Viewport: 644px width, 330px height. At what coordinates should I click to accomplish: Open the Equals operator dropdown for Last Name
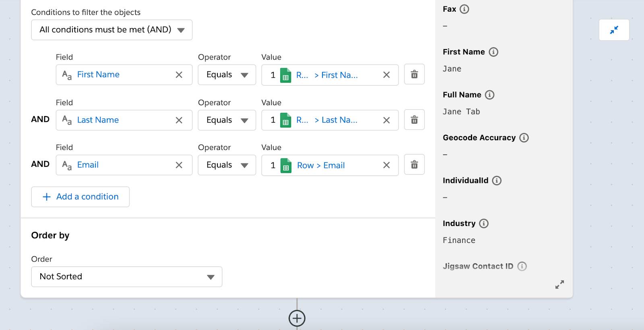tap(227, 120)
